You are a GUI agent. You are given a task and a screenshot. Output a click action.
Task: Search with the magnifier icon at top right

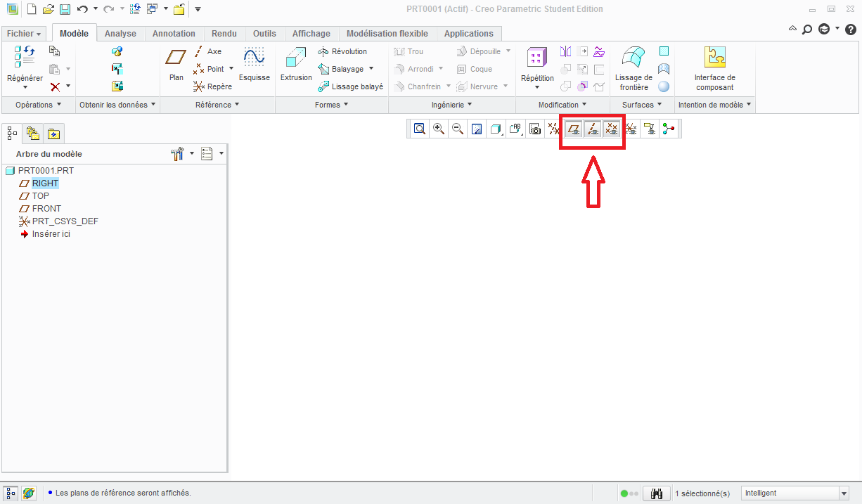[807, 29]
